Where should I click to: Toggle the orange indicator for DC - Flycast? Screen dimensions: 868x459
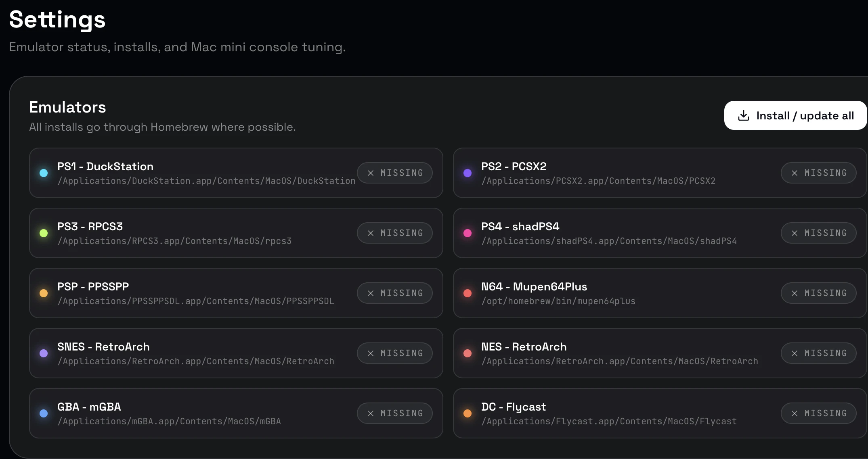(x=468, y=413)
